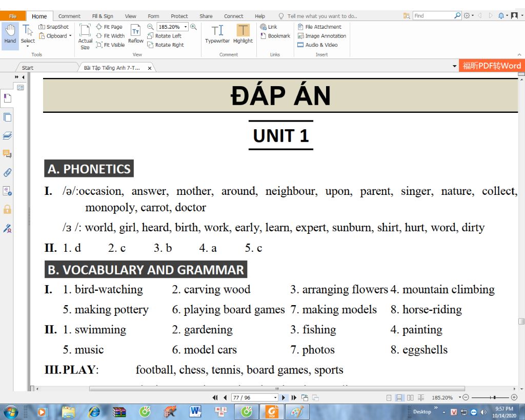Insert an Image Annotation
The height and width of the screenshot is (420, 525).
coord(322,36)
